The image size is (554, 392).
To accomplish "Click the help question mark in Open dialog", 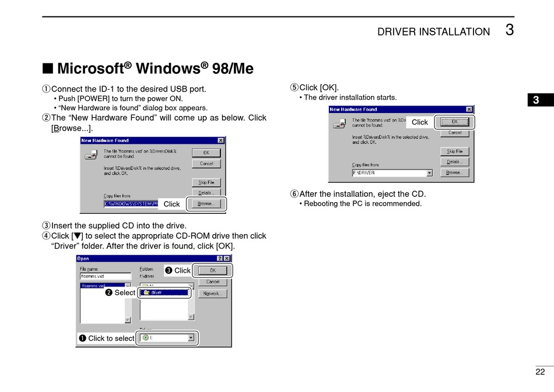I will [x=219, y=259].
